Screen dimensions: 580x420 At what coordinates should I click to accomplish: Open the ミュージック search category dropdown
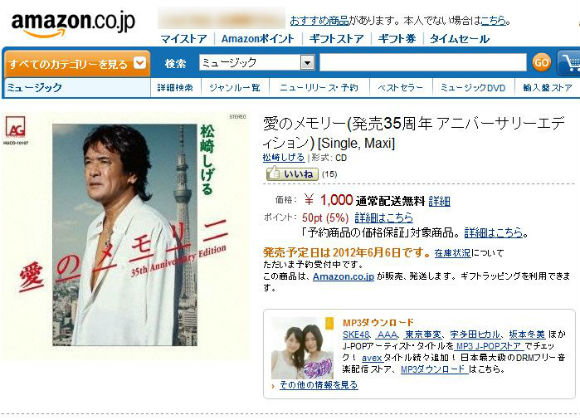click(257, 62)
